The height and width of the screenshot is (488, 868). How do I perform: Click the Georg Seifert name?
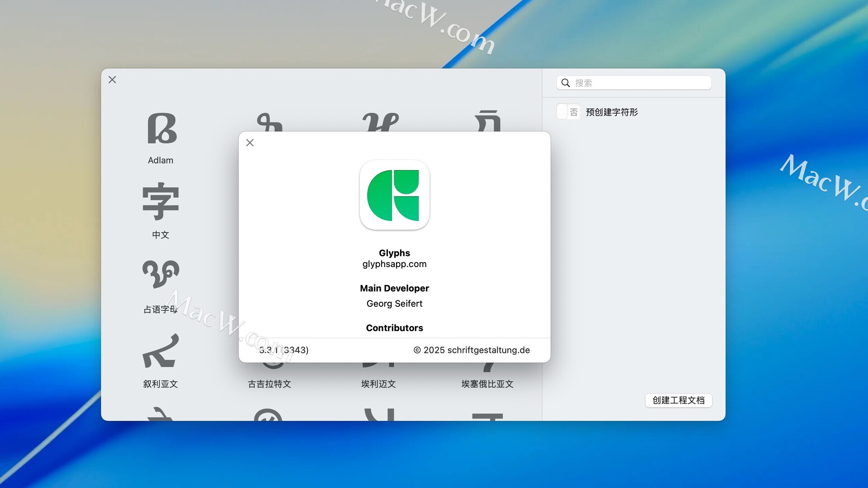[x=395, y=304]
